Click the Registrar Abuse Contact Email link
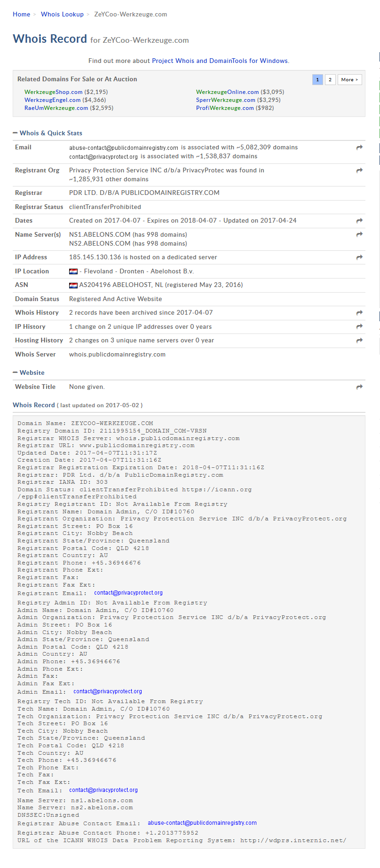The width and height of the screenshot is (380, 868). pyautogui.click(x=202, y=823)
